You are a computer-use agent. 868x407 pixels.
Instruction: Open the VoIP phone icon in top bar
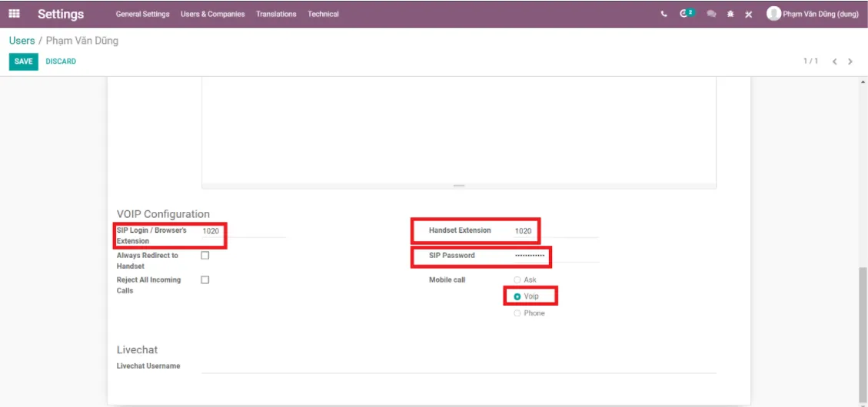coord(663,15)
